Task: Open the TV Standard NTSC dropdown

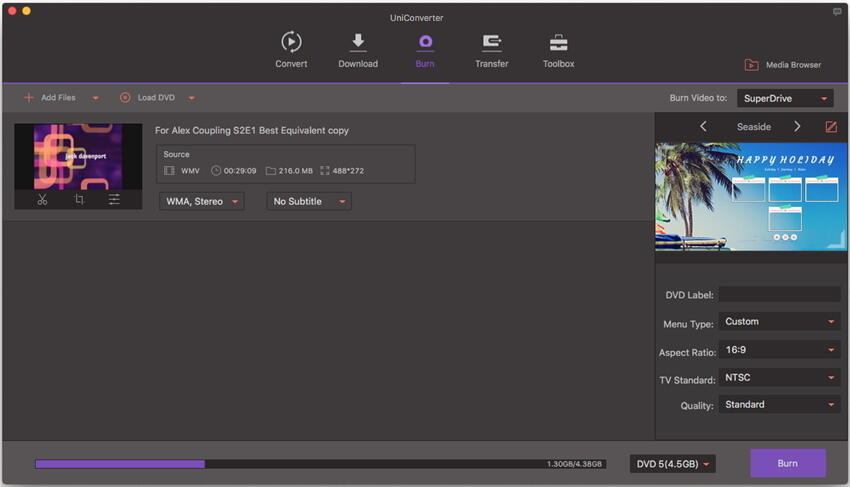Action: coord(780,377)
